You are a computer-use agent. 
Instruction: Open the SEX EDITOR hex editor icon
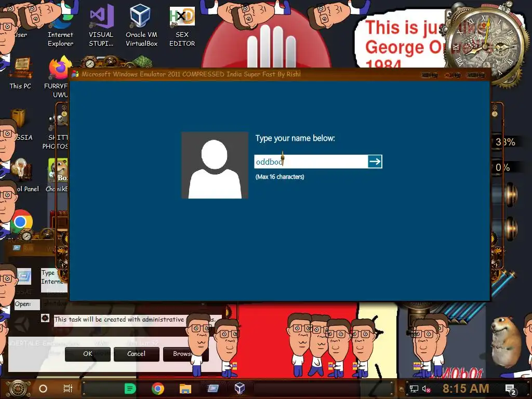pos(182,26)
